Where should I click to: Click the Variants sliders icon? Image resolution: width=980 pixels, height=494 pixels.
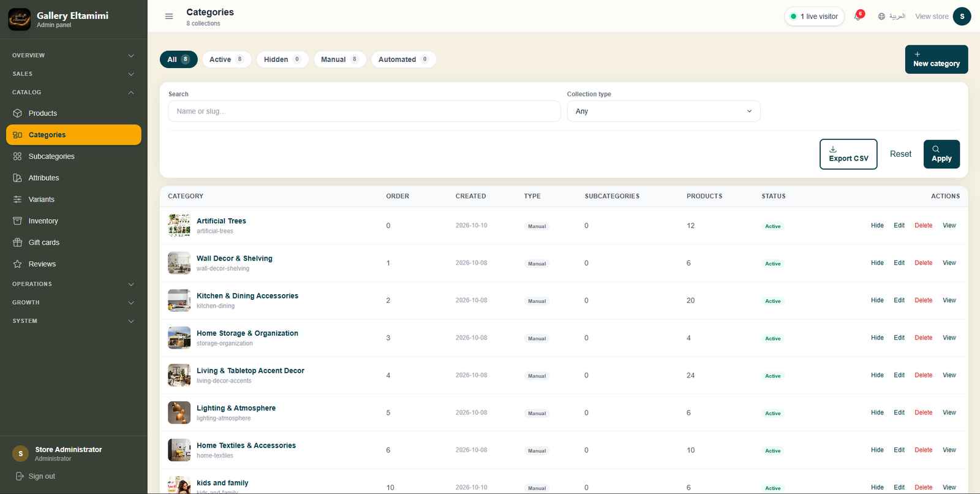coord(17,199)
